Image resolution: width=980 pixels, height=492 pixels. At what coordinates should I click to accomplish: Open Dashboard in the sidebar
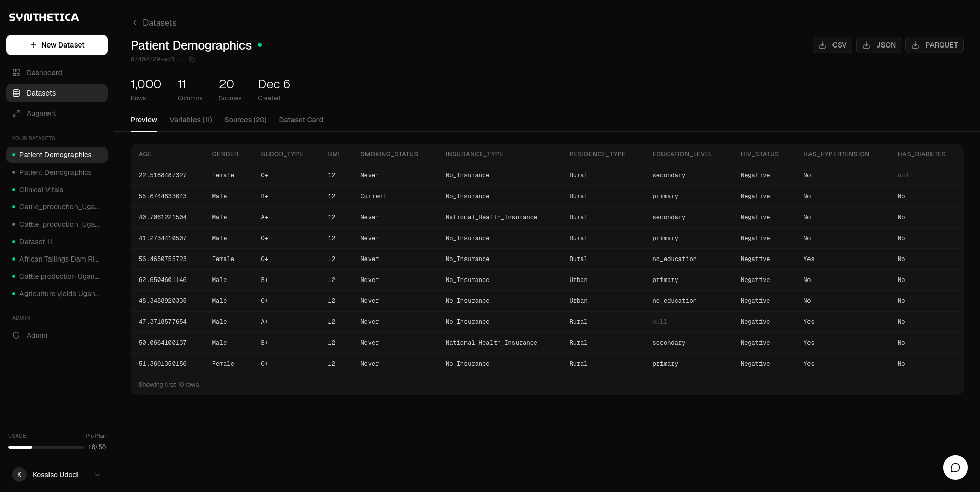57,73
